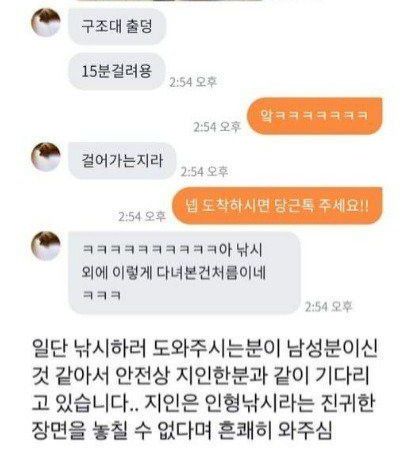Screen dimensions: 412x463
Task: Click the '고 있습니다..' text in caption
Action: (x=85, y=403)
